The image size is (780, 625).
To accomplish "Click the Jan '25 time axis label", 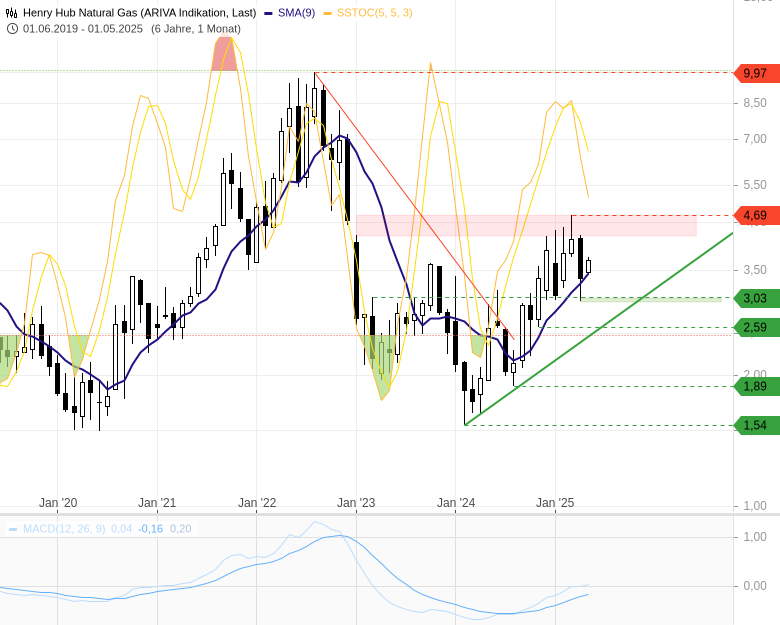I will pyautogui.click(x=555, y=503).
